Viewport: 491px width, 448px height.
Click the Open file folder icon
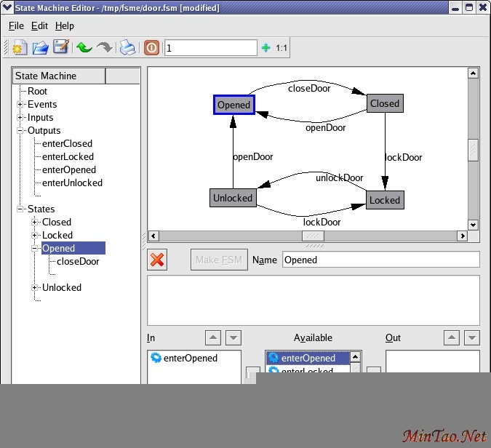41,48
